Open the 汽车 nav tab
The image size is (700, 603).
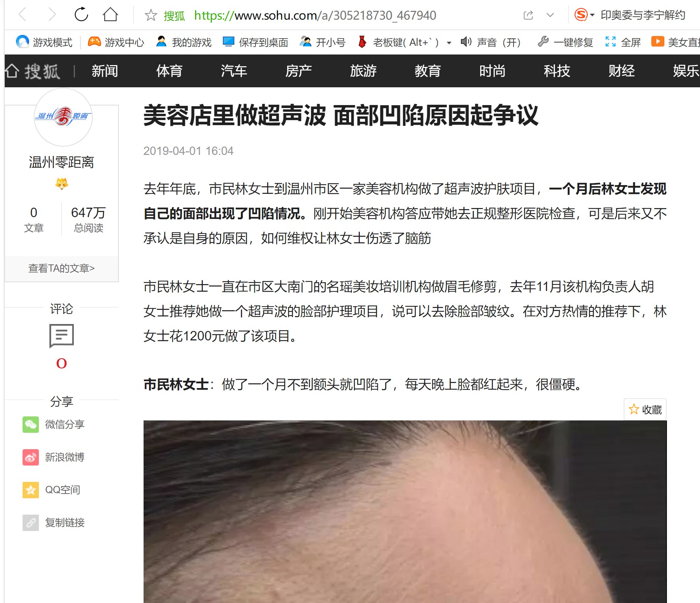(x=234, y=71)
